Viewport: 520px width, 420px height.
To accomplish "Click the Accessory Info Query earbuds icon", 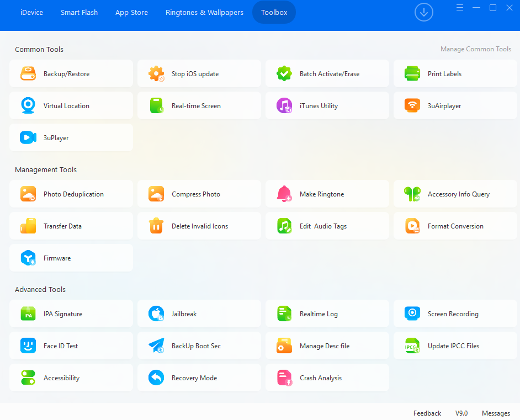I will (412, 194).
